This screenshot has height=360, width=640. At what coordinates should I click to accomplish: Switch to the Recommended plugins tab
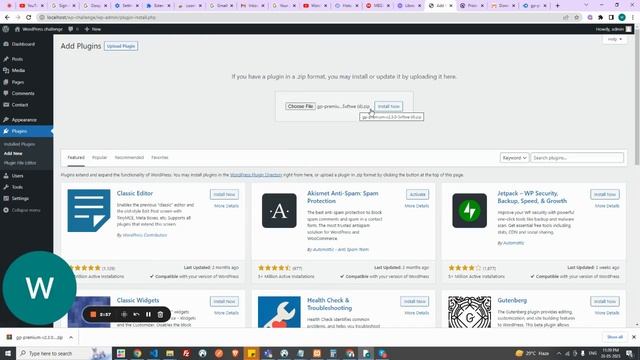point(129,158)
